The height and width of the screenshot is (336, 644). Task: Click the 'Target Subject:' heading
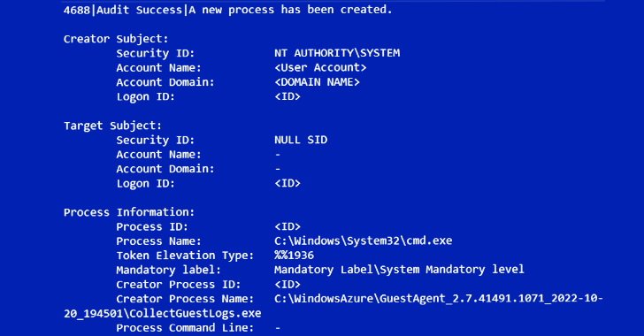[112, 126]
